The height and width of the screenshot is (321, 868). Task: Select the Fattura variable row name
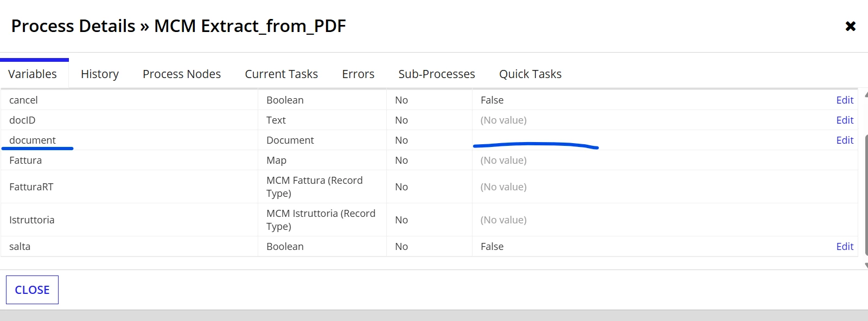[25, 160]
